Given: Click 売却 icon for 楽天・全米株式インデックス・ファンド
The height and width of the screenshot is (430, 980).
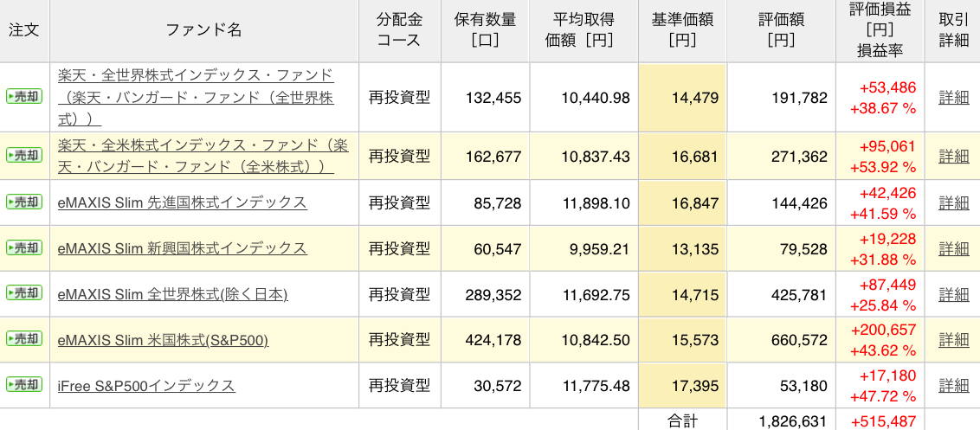Looking at the screenshot, I should point(24,155).
